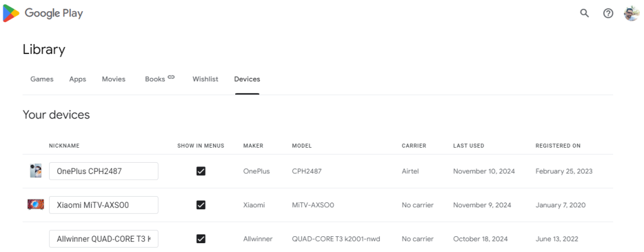Select the Devices tab
Image resolution: width=644 pixels, height=252 pixels.
pos(247,79)
